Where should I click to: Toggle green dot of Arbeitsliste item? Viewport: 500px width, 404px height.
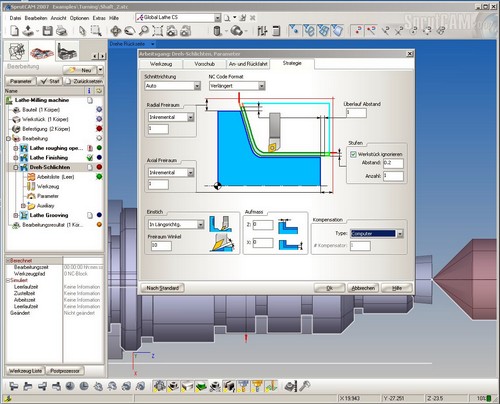99,177
